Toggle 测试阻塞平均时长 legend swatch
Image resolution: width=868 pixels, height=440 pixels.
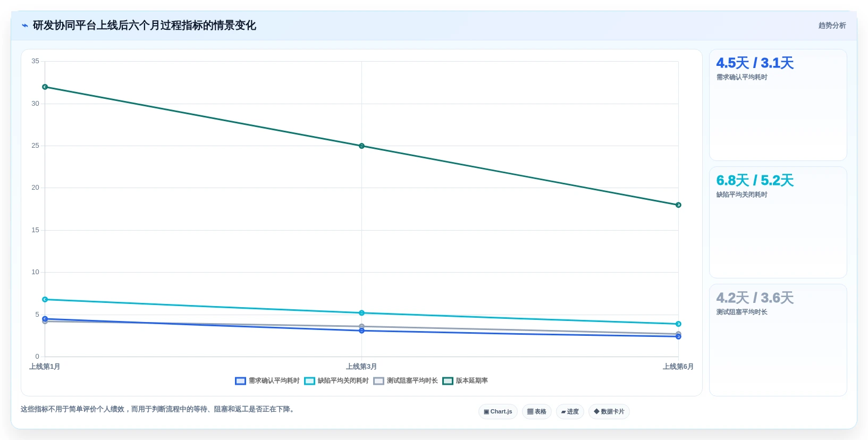[378, 381]
